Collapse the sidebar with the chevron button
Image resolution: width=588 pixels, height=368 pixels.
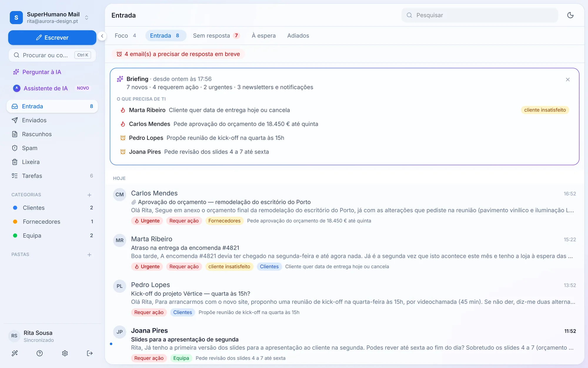pyautogui.click(x=102, y=36)
